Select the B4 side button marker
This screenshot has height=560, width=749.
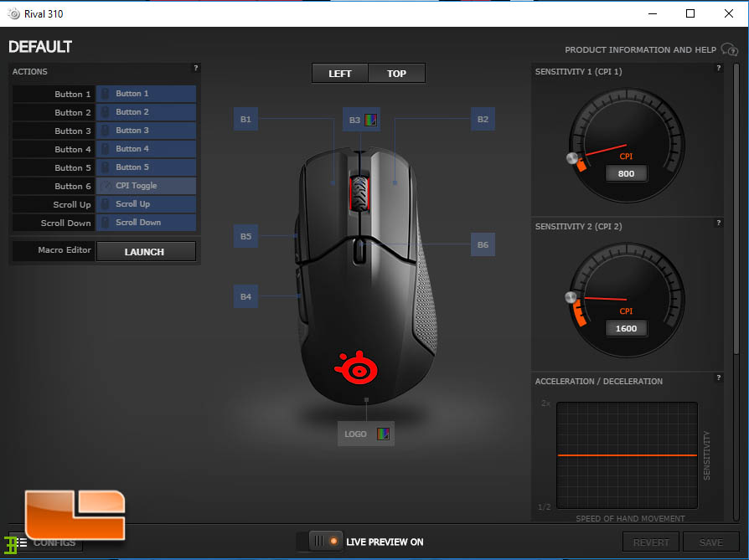[x=245, y=296]
